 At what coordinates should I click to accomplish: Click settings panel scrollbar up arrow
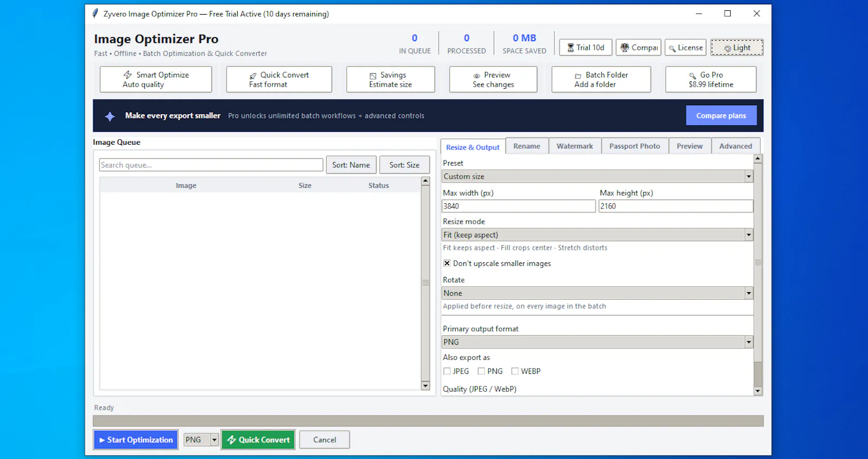point(758,159)
